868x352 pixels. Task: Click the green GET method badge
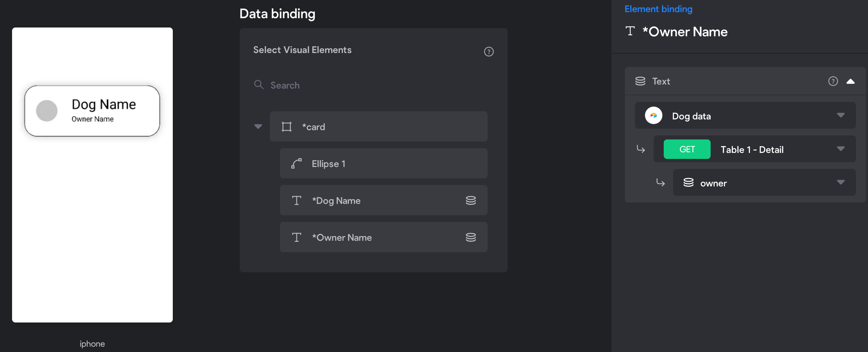(x=687, y=149)
